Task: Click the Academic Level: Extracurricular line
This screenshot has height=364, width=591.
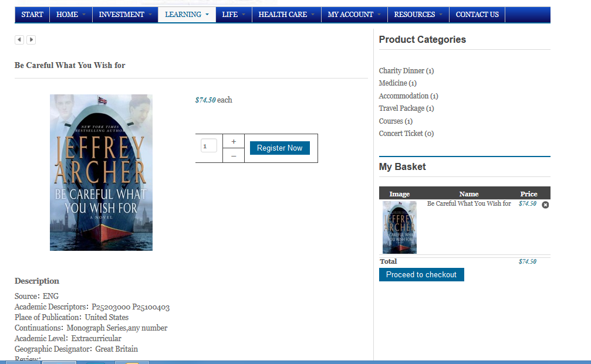Action: pyautogui.click(x=68, y=338)
